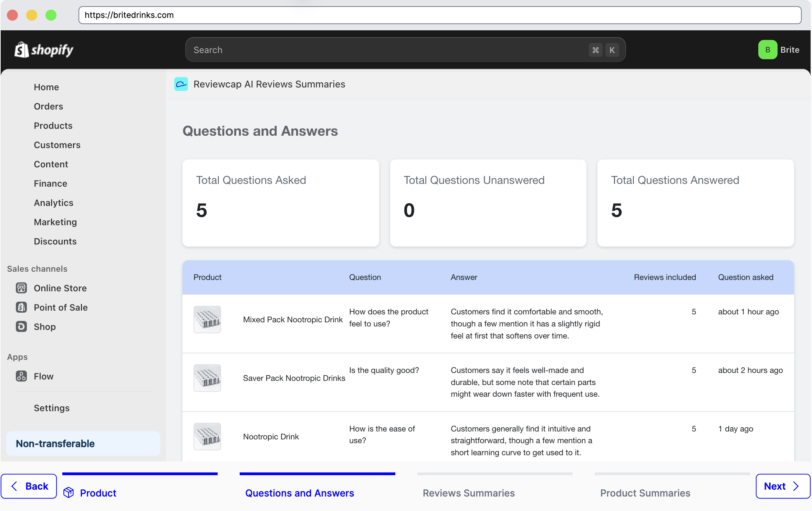This screenshot has width=812, height=511.
Task: Open the Flow app icon
Action: (21, 376)
